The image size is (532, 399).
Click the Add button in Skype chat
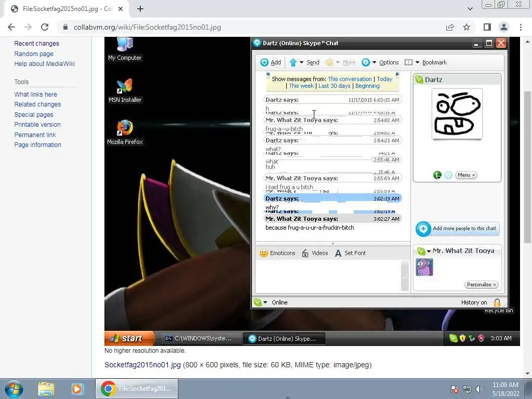coord(271,62)
